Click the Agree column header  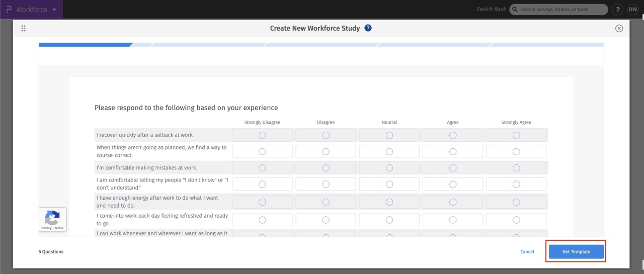tap(453, 122)
